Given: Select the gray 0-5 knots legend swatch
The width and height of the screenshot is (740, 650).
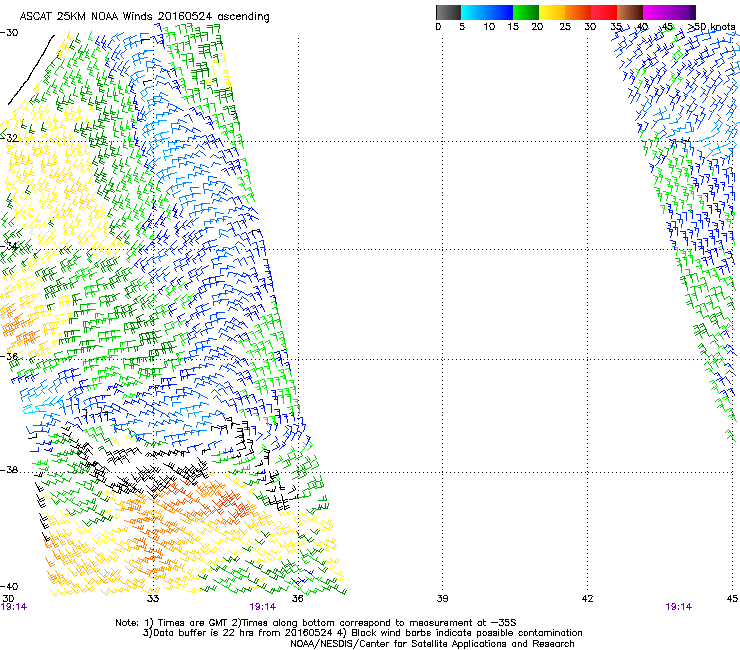Looking at the screenshot, I should (448, 12).
